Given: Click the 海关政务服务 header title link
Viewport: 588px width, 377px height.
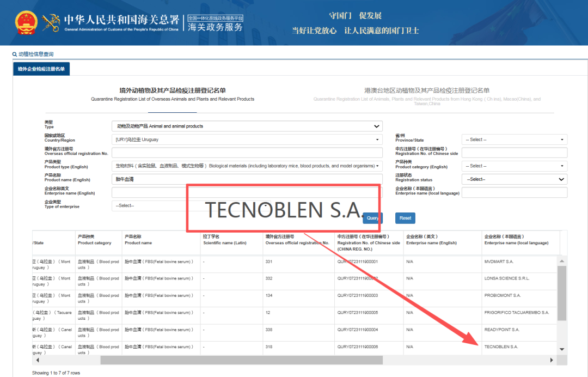Looking at the screenshot, I should coord(215,27).
